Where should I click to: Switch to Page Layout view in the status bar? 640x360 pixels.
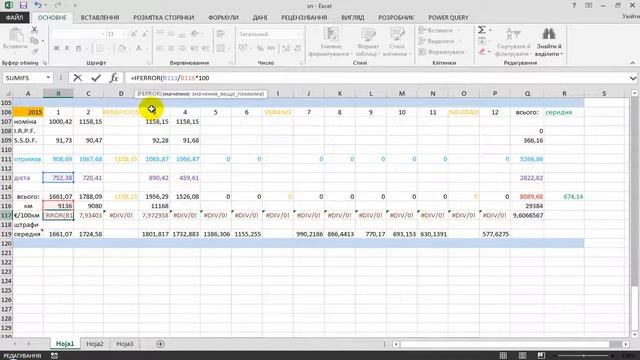coord(522,356)
